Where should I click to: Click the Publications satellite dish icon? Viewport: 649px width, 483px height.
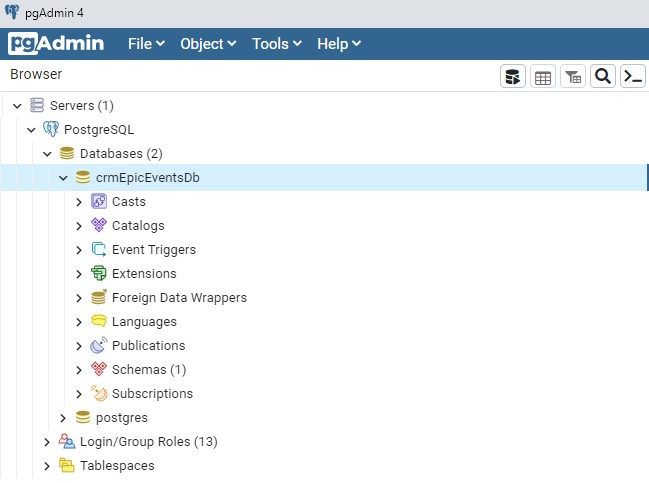point(99,345)
